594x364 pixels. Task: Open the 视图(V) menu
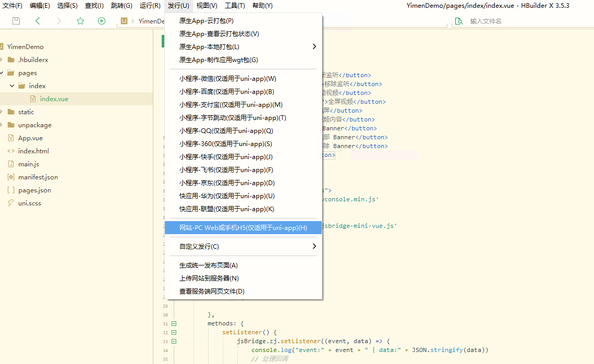(207, 6)
